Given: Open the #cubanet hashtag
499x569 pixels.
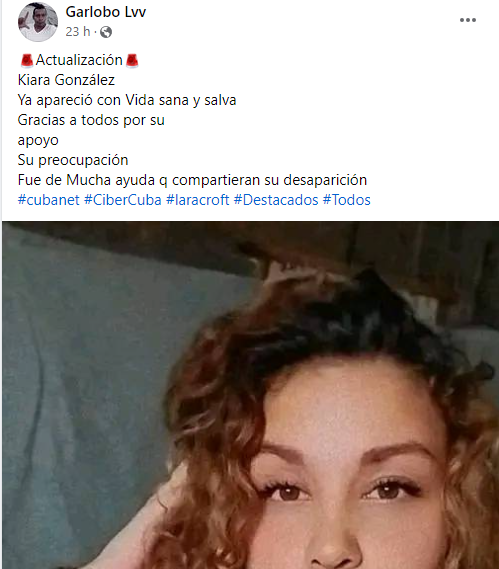Looking at the screenshot, I should click(49, 200).
